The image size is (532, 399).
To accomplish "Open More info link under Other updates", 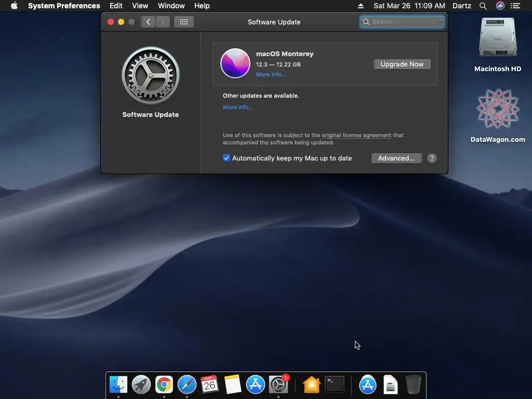I will click(x=238, y=107).
